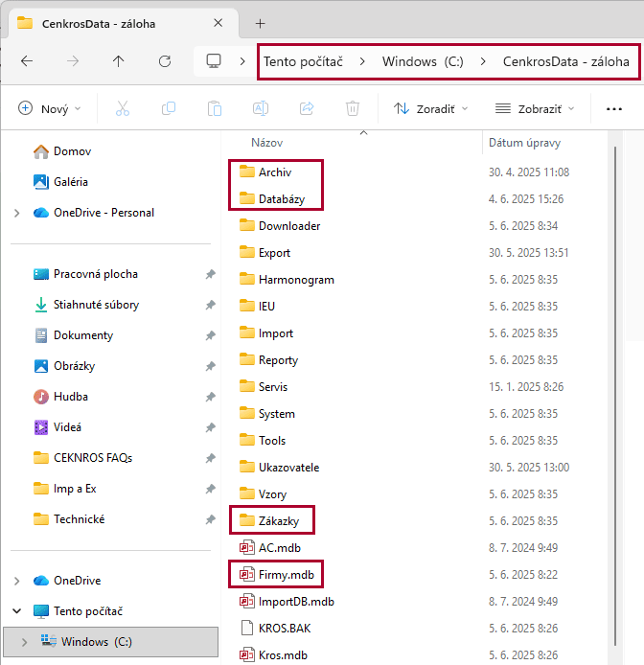The height and width of the screenshot is (665, 644).
Task: Click Windows (C:) in the address breadcrumb
Action: [423, 61]
